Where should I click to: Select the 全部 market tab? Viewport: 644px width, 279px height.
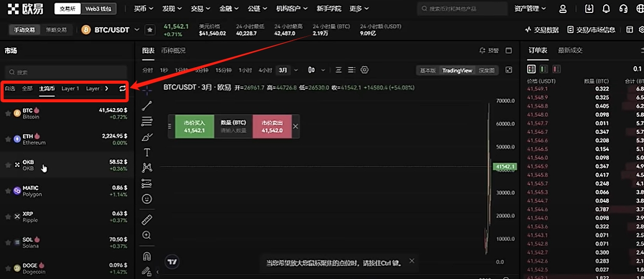tap(27, 88)
